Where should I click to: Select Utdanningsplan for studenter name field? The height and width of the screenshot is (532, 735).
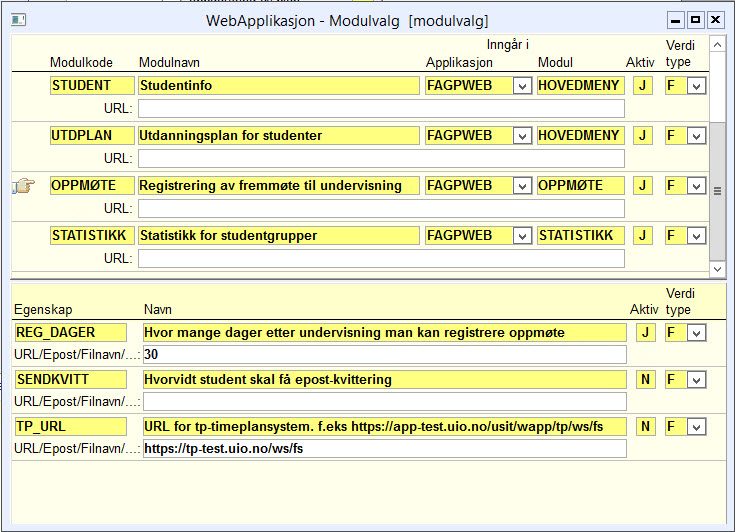click(x=279, y=136)
